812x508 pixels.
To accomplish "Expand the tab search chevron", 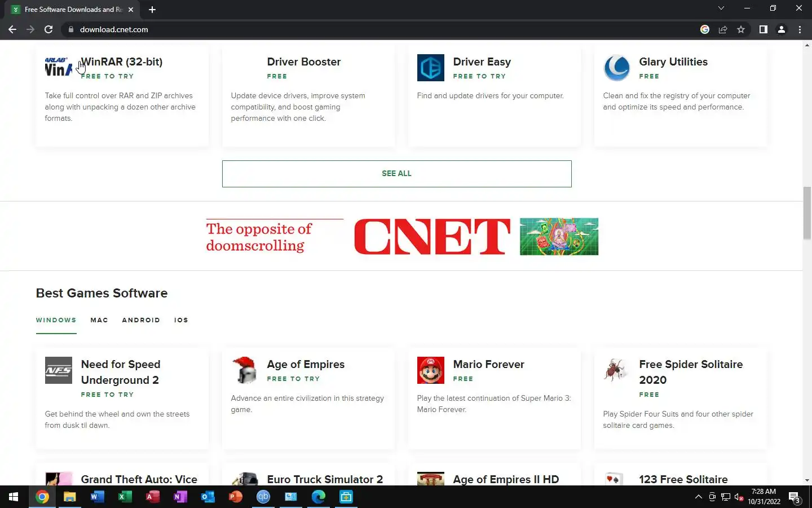I will (x=721, y=8).
